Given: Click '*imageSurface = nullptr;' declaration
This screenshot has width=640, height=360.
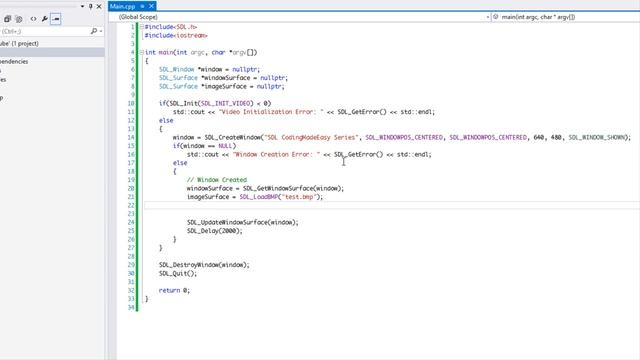Looking at the screenshot, I should (243, 87).
